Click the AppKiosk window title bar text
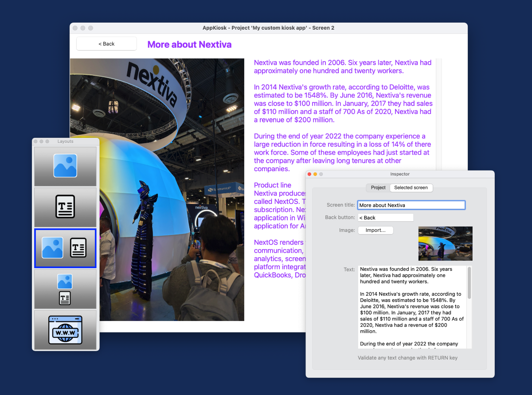Viewport: 532px width, 395px height. coord(269,28)
